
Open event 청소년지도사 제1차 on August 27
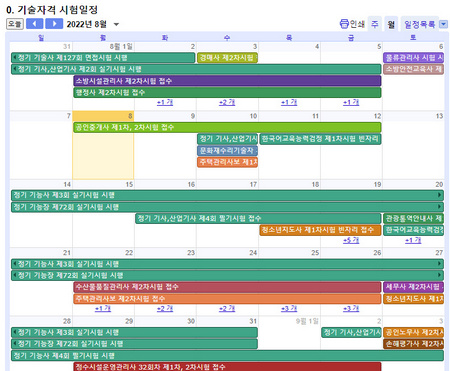point(413,299)
